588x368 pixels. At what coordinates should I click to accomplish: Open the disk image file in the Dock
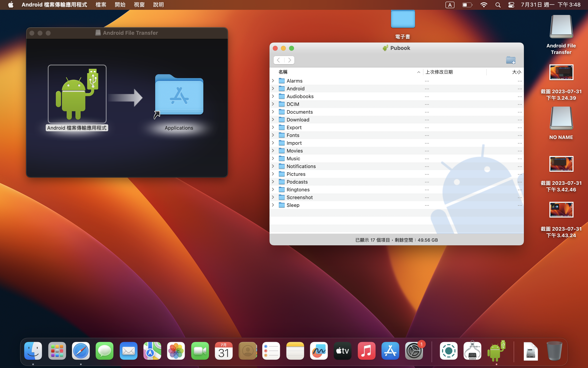point(530,351)
